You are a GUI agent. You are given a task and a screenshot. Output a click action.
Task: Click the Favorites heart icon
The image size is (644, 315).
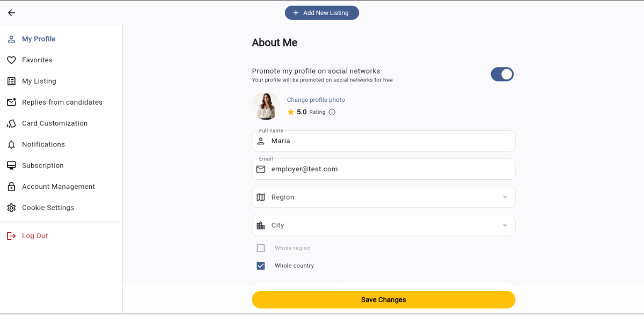11,60
